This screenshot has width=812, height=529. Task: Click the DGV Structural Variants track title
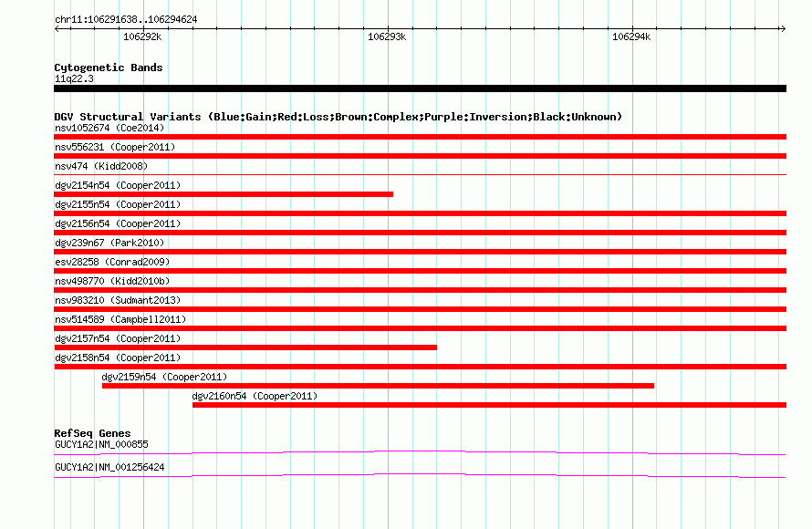(x=338, y=117)
